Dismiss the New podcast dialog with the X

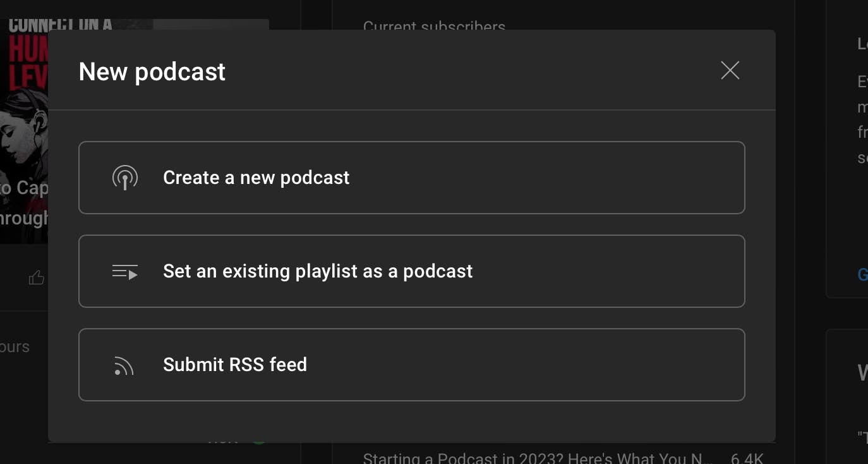pos(730,71)
